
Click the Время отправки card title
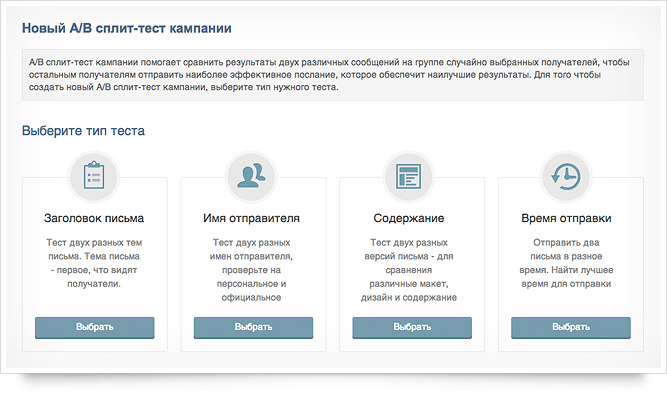566,218
